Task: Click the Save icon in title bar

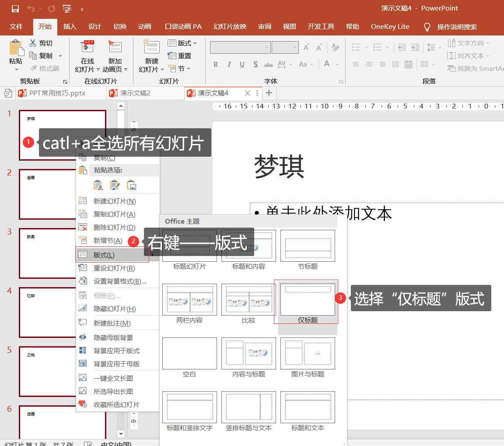Action: coord(15,8)
